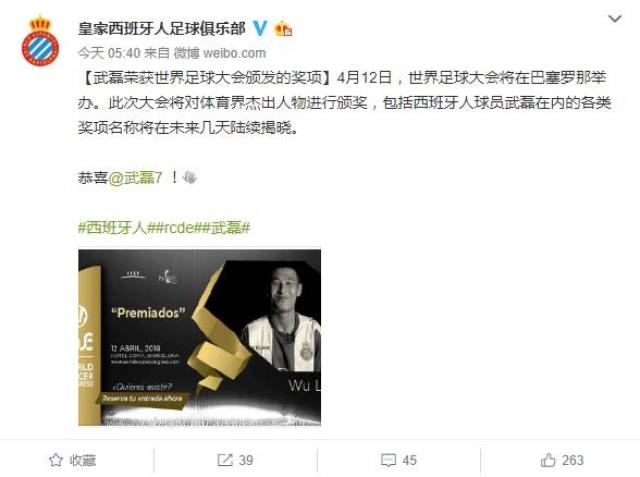Open the repost count 39
Image resolution: width=640 pixels, height=477 pixels.
coord(246,460)
